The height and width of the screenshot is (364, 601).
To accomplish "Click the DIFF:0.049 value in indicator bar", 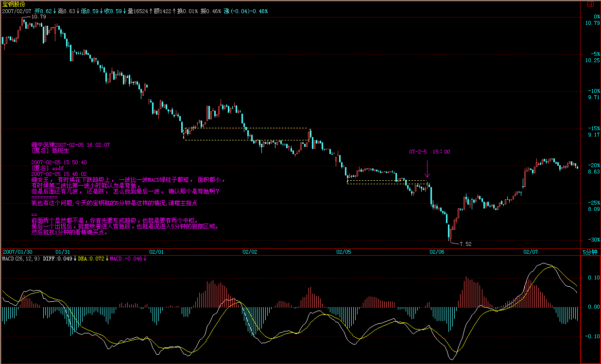I will tap(57, 259).
